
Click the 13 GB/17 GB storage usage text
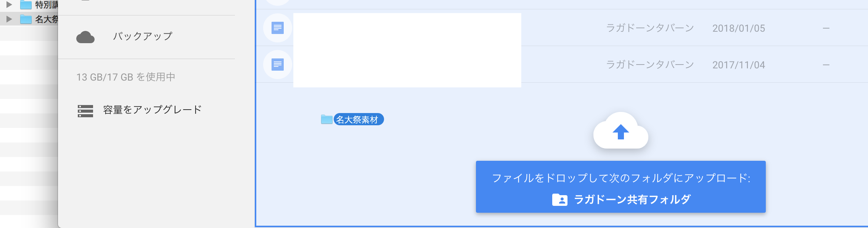pos(126,77)
